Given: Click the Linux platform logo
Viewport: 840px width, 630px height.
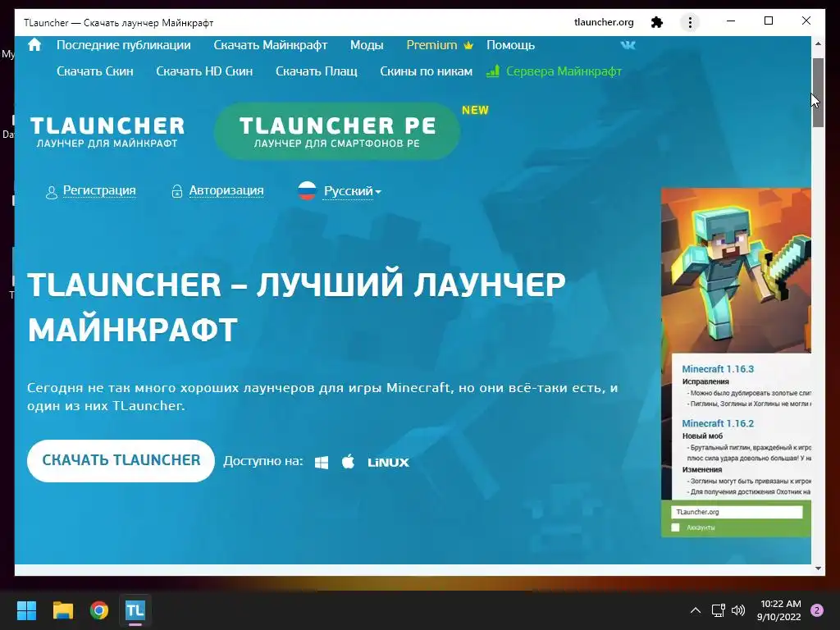Looking at the screenshot, I should [x=388, y=463].
